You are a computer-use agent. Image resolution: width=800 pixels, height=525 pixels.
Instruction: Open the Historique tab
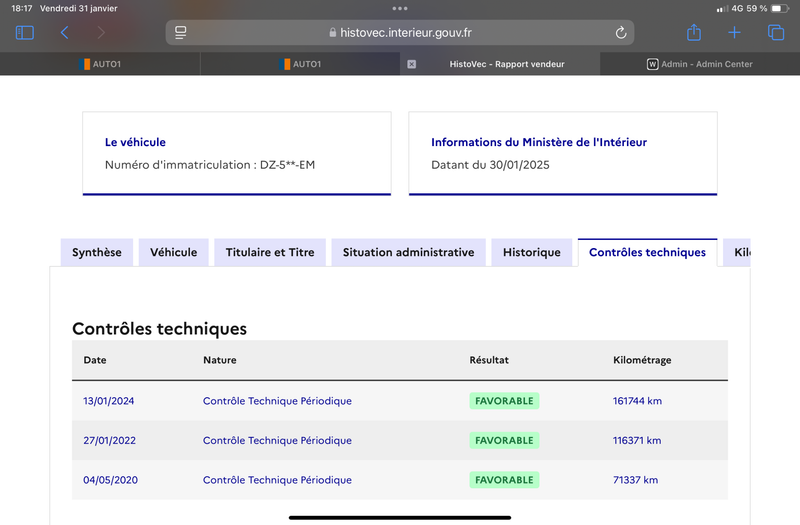pos(532,253)
